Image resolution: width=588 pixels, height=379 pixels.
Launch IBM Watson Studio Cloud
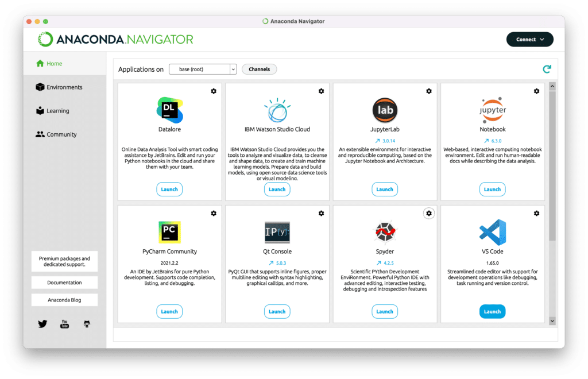[x=277, y=189]
